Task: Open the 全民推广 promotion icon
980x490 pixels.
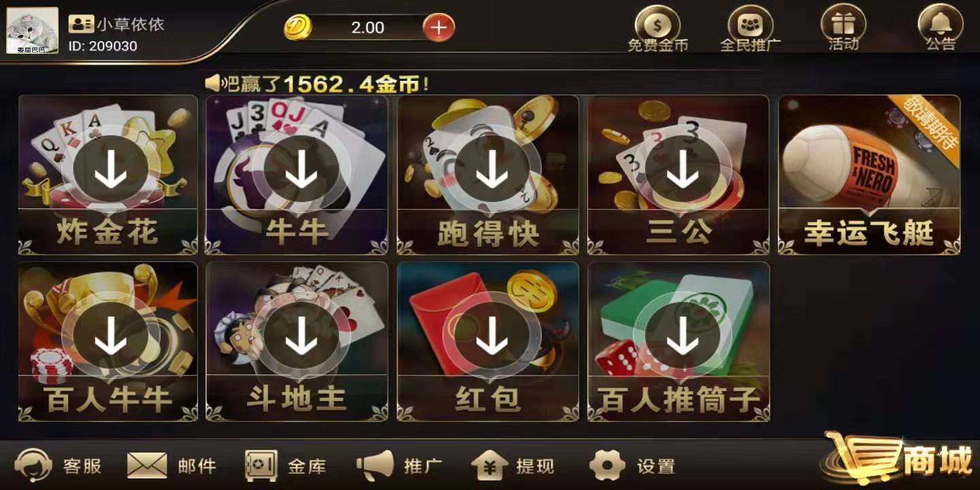Action: (x=751, y=26)
